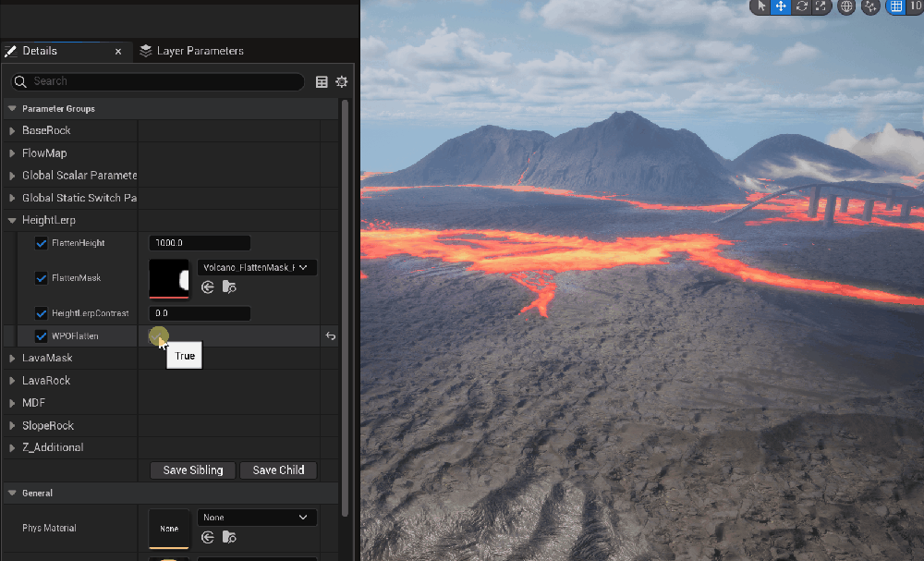Toggle grid snapping icon in viewport toolbar

tap(894, 6)
